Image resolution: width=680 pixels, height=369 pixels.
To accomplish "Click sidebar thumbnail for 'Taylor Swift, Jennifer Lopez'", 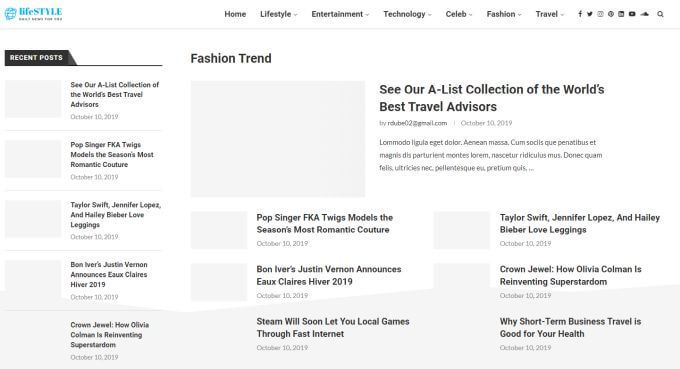I will [33, 219].
